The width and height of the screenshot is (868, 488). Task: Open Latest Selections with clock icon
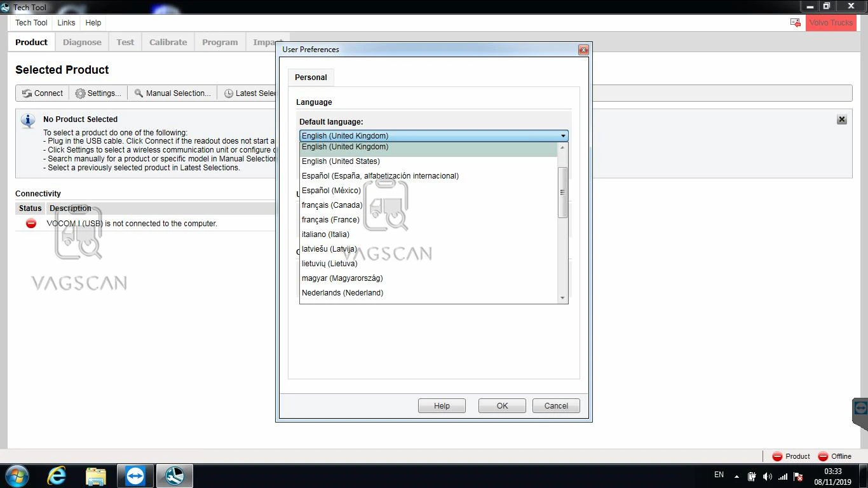[249, 93]
